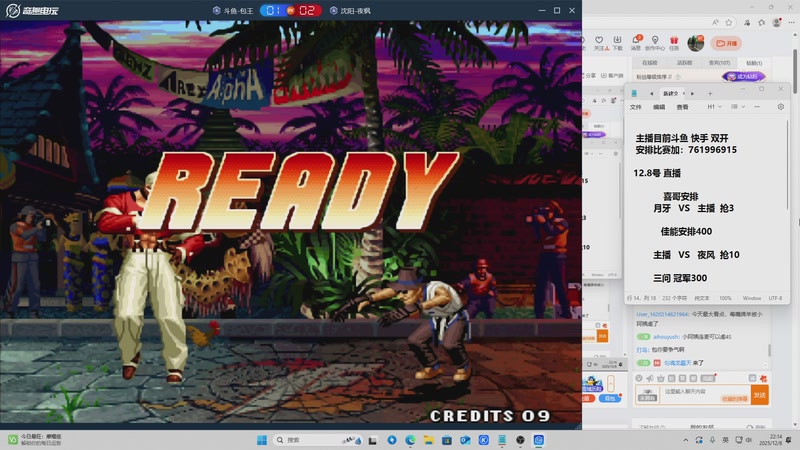Click the orange 发送 send button
The width and height of the screenshot is (800, 450).
760,395
